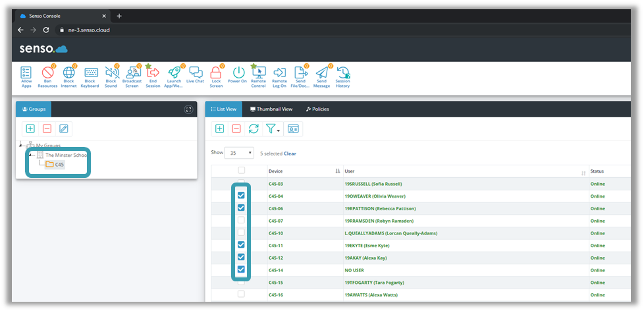Click the Clear selection link
The width and height of the screenshot is (644, 311).
[x=290, y=154]
